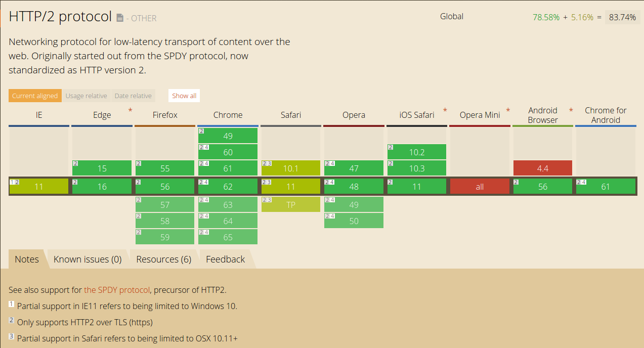Image resolution: width=644 pixels, height=348 pixels.
Task: Click Show all to expand browser versions
Action: [x=184, y=96]
